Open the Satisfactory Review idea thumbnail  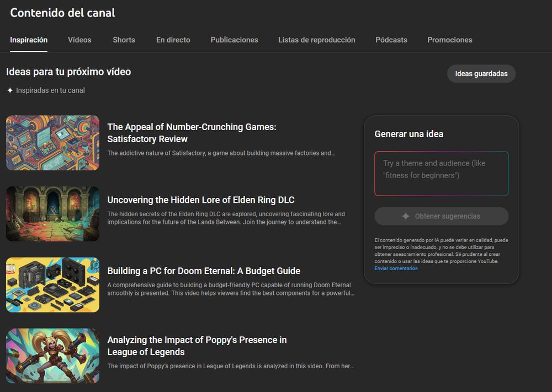(53, 143)
